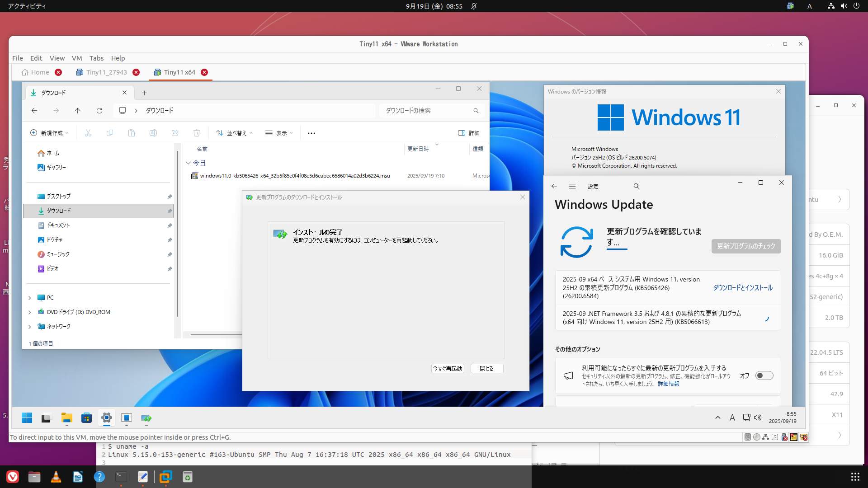Open the 並べ替え sort dropdown
The image size is (868, 488).
pos(234,133)
